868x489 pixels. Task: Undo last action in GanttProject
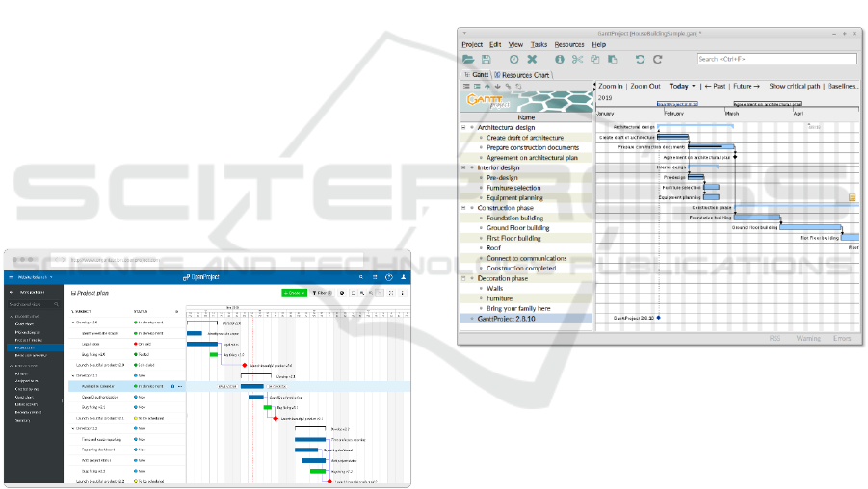pos(640,59)
